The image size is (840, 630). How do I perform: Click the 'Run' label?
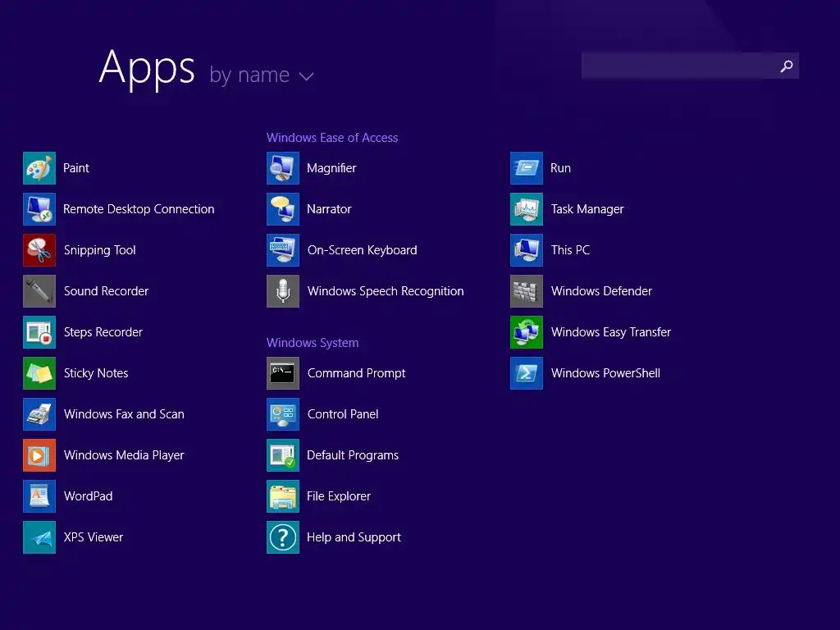click(561, 168)
